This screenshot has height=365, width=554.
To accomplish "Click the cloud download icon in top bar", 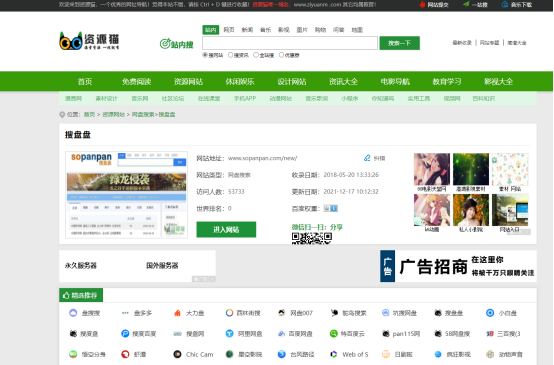I will point(505,5).
